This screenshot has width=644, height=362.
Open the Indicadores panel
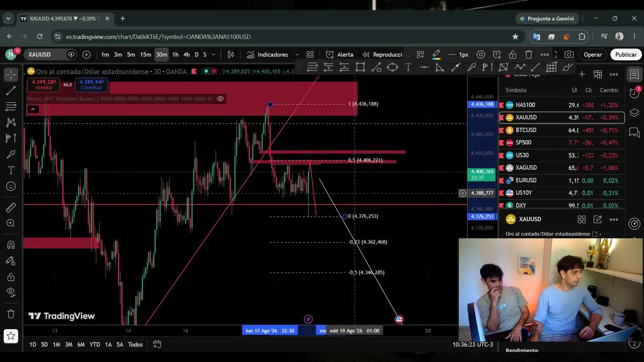tap(267, 54)
